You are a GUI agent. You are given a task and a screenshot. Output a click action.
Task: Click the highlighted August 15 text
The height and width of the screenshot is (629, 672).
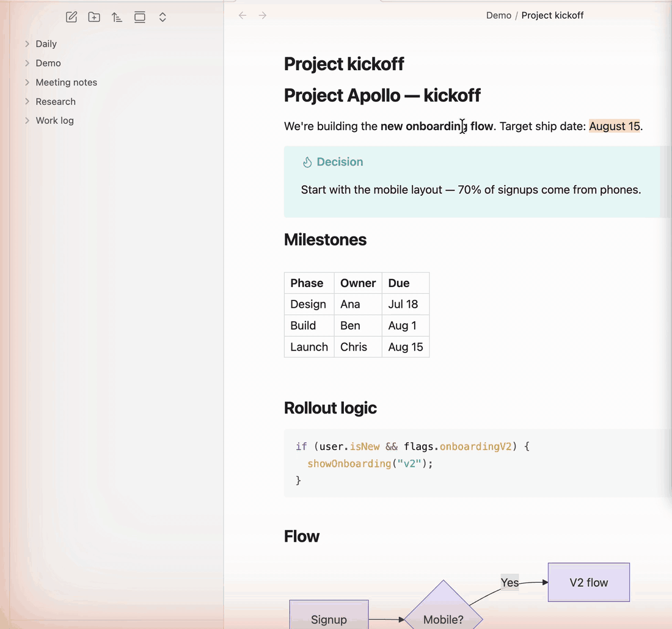(x=614, y=126)
